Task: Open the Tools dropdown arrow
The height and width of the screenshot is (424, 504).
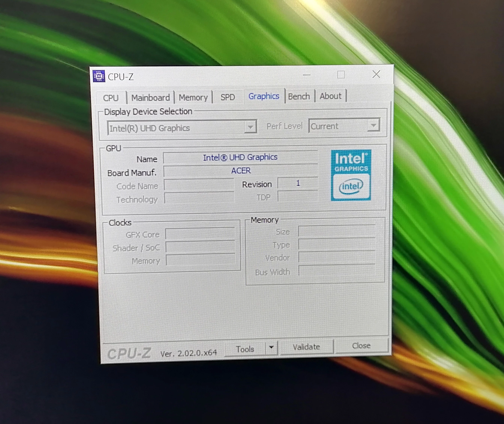Action: (x=271, y=347)
